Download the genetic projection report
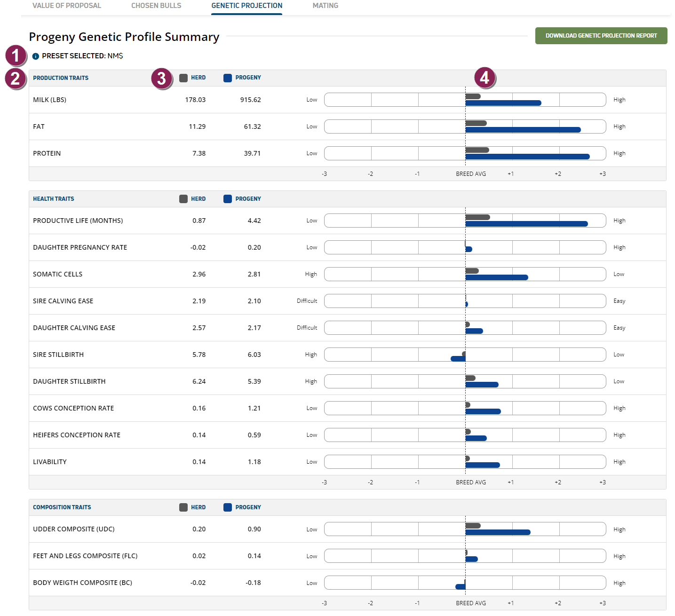This screenshot has height=616, width=675. [x=601, y=36]
